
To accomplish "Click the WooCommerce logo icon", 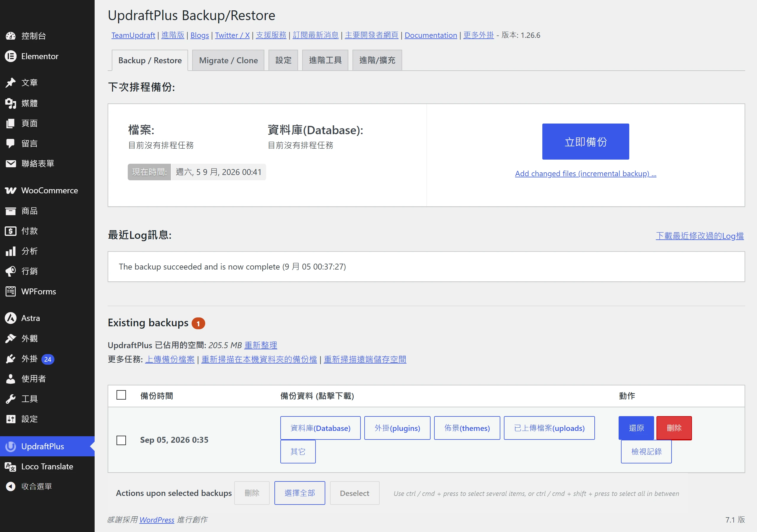I will (x=11, y=191).
